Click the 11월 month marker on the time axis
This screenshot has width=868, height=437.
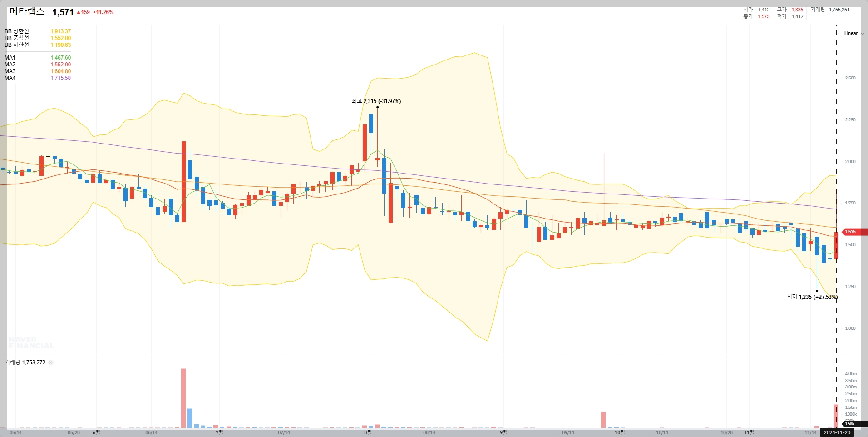coord(749,432)
